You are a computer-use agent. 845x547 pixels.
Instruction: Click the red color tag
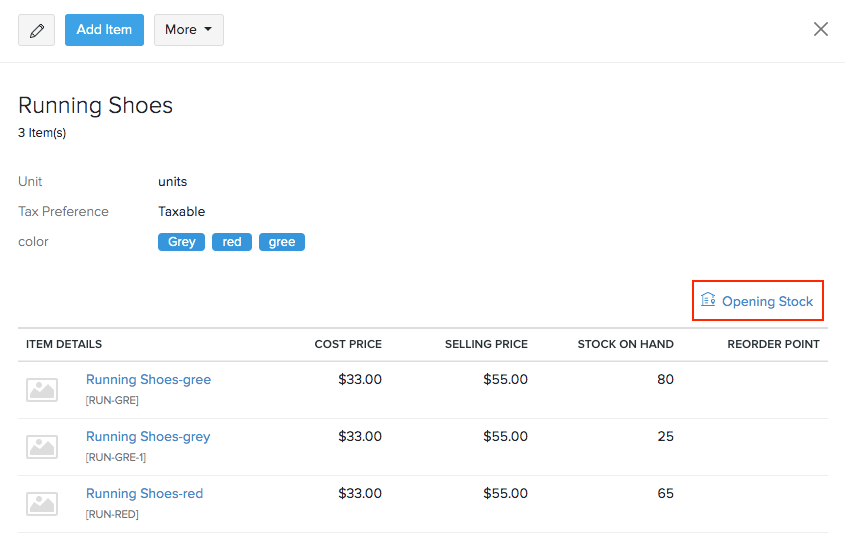pos(232,242)
